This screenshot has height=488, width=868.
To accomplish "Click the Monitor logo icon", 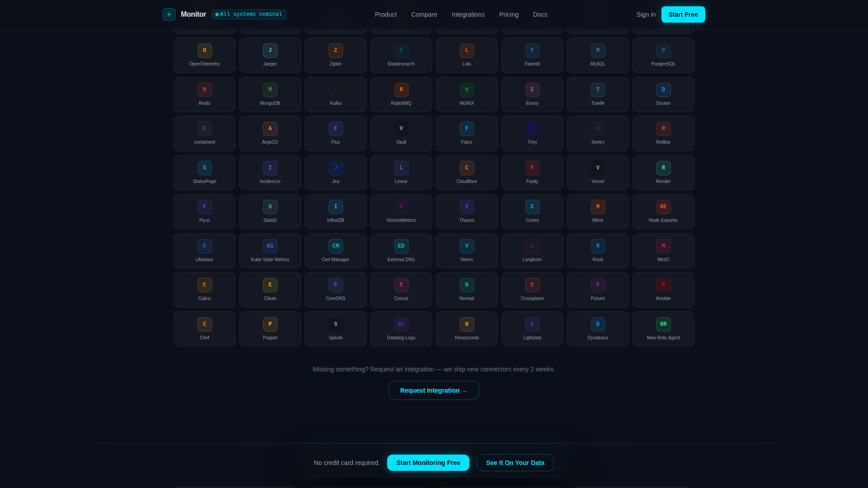I will 169,14.
